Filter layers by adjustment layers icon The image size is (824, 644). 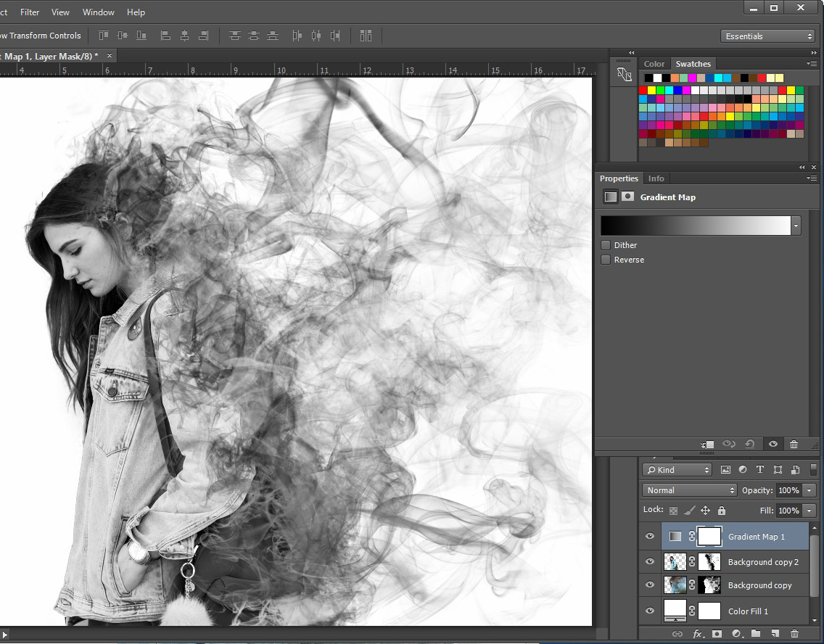click(x=743, y=470)
